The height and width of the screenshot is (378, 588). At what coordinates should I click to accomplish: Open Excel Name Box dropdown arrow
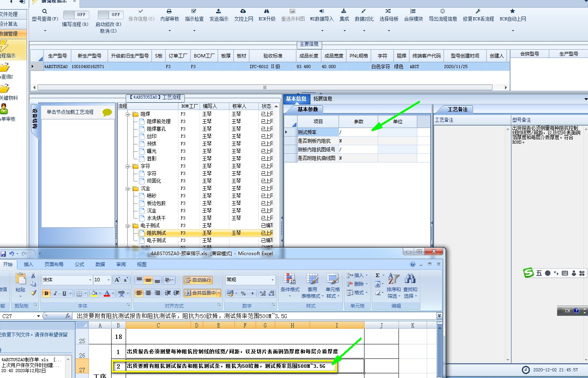[x=38, y=316]
